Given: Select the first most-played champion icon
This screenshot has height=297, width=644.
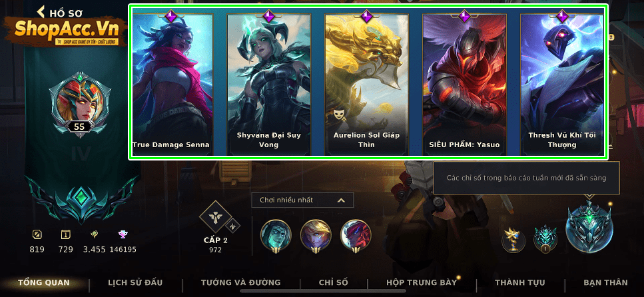Looking at the screenshot, I should click(x=276, y=235).
